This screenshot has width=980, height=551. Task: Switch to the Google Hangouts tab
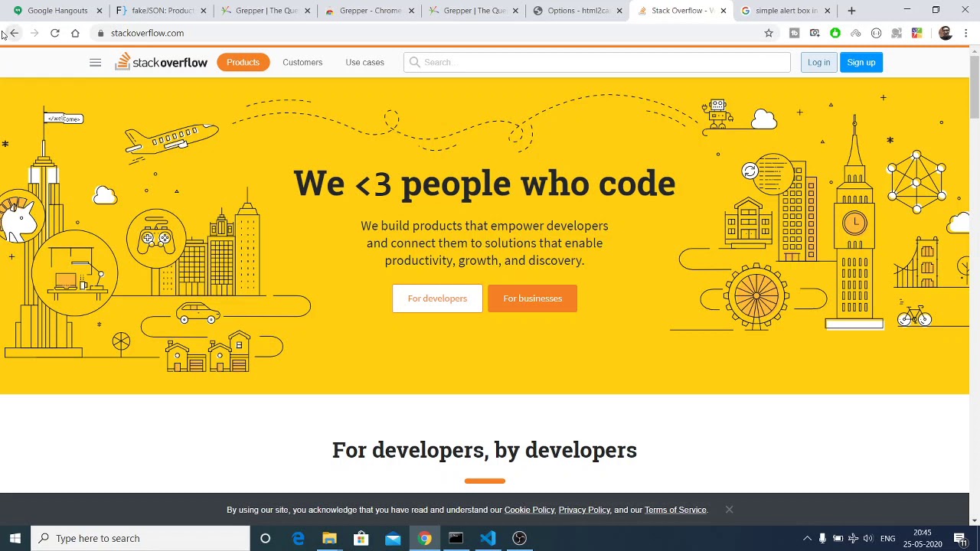point(57,11)
